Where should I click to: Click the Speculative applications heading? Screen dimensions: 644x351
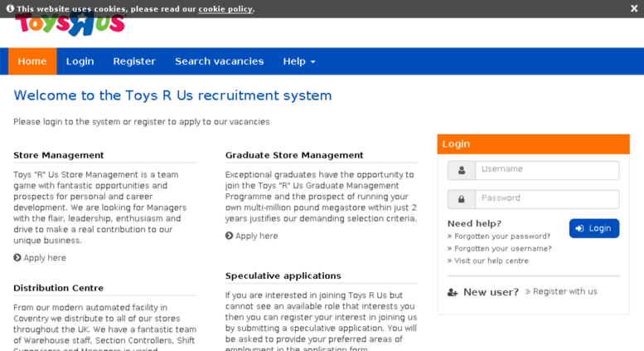click(283, 275)
